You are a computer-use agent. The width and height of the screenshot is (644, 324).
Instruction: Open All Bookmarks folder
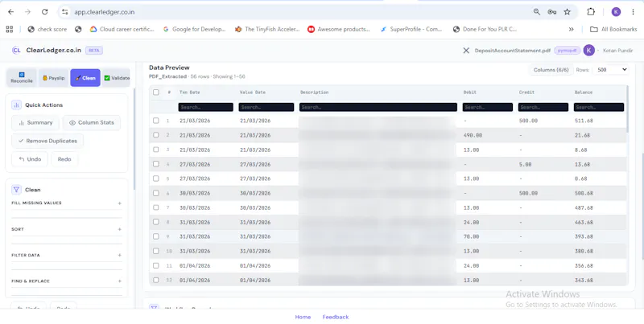pos(613,29)
